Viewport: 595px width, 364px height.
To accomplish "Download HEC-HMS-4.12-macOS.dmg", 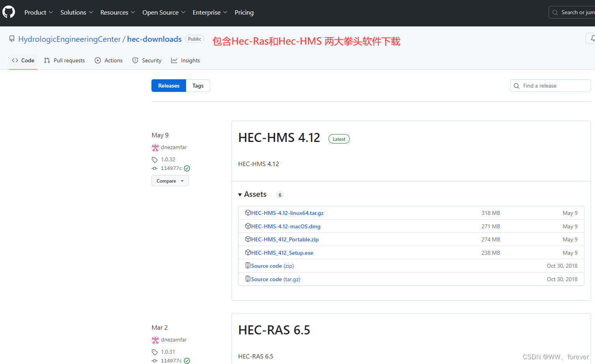I will point(285,226).
